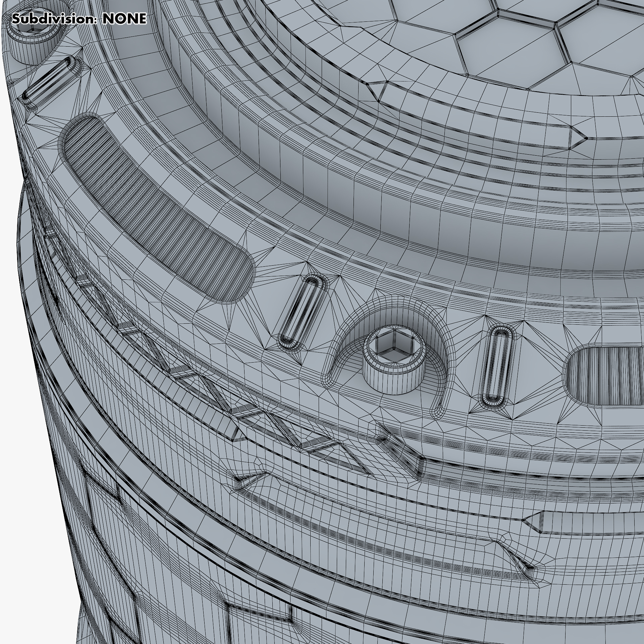Click the 'NONE' text in the corner label
The image size is (644, 644).
click(x=124, y=19)
